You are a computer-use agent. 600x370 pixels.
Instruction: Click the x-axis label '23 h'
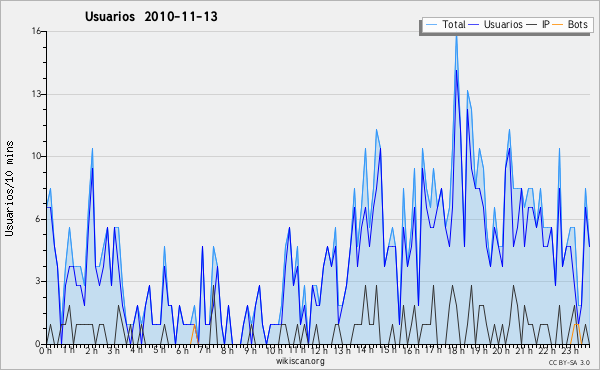570,351
